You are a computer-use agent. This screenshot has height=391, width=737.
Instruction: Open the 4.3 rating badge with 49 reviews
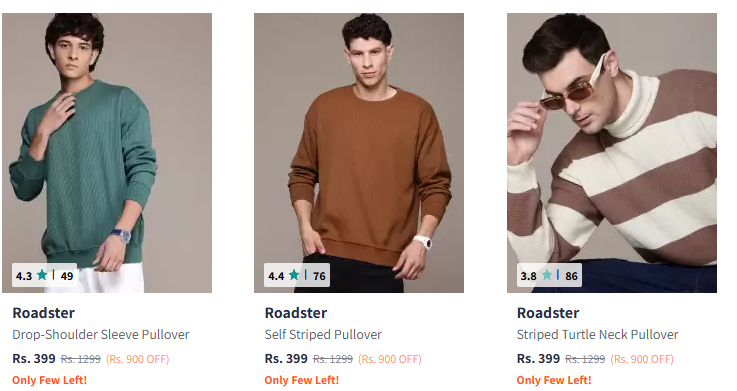point(45,275)
